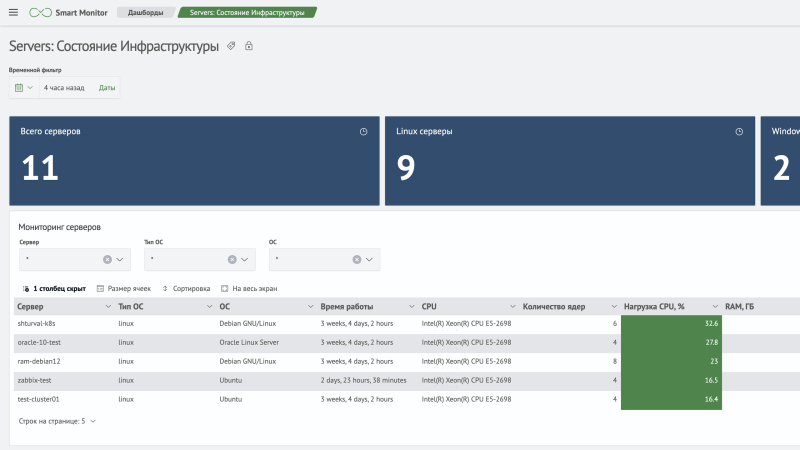Select the test-cluster01 server cell

pos(38,399)
